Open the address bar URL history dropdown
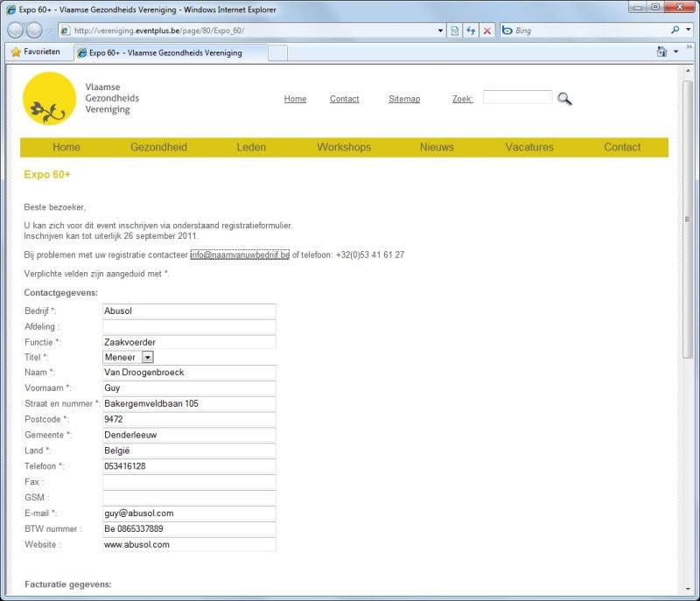Screen dimensions: 700x601 (440, 31)
